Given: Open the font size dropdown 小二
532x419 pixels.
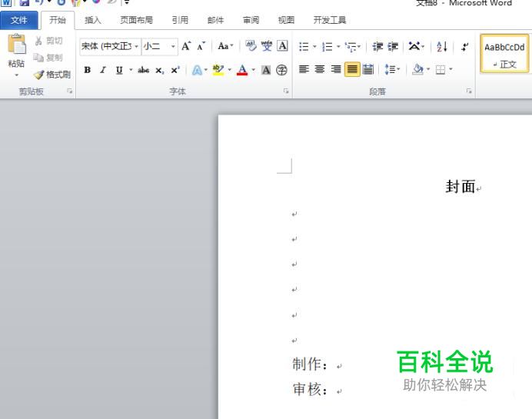Looking at the screenshot, I should pyautogui.click(x=173, y=46).
